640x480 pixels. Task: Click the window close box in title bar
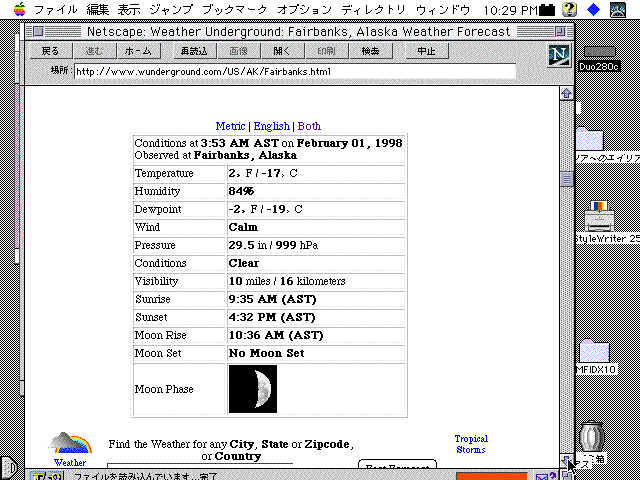[38, 31]
